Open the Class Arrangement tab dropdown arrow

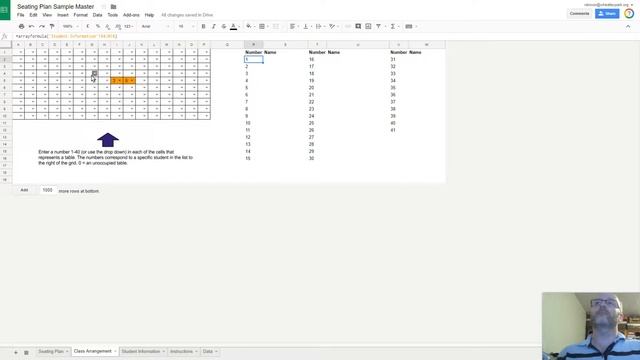(x=115, y=351)
